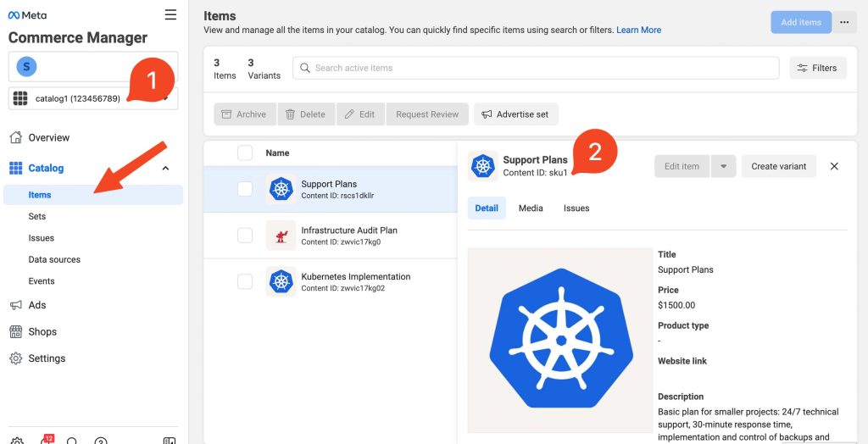This screenshot has width=868, height=444.
Task: Click the Kubernetes Implementation thumbnail
Action: point(281,281)
